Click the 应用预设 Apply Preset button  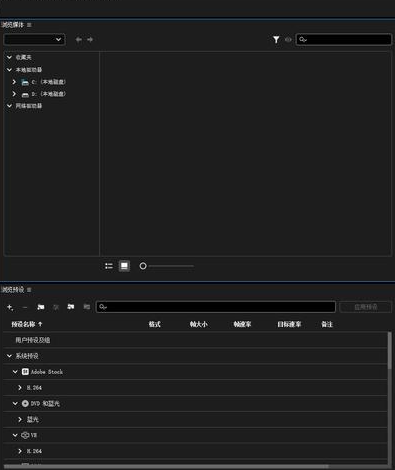365,307
